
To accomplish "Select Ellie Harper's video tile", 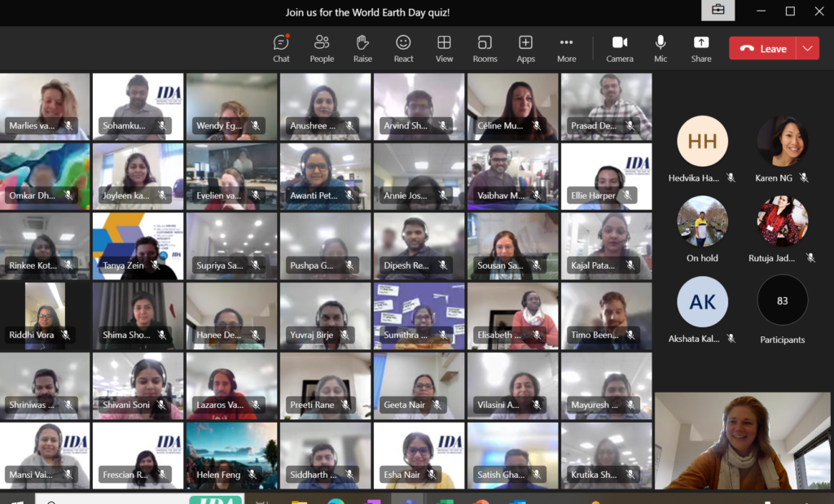I will coord(606,177).
